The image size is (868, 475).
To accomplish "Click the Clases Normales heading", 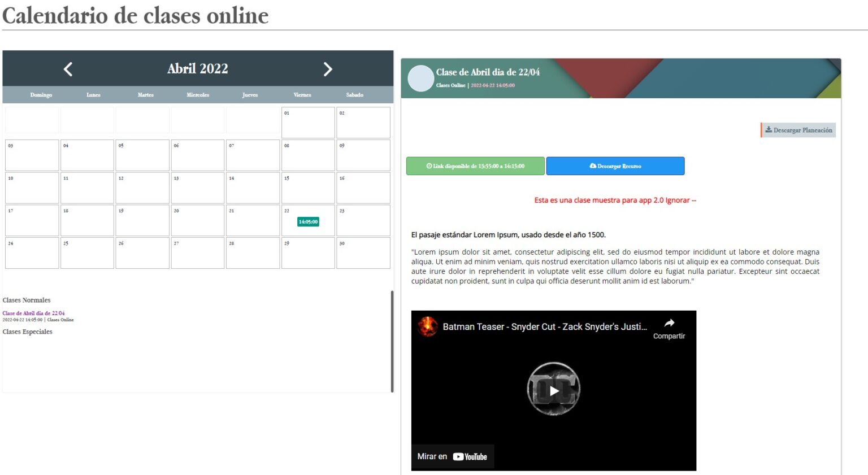I will pyautogui.click(x=26, y=300).
